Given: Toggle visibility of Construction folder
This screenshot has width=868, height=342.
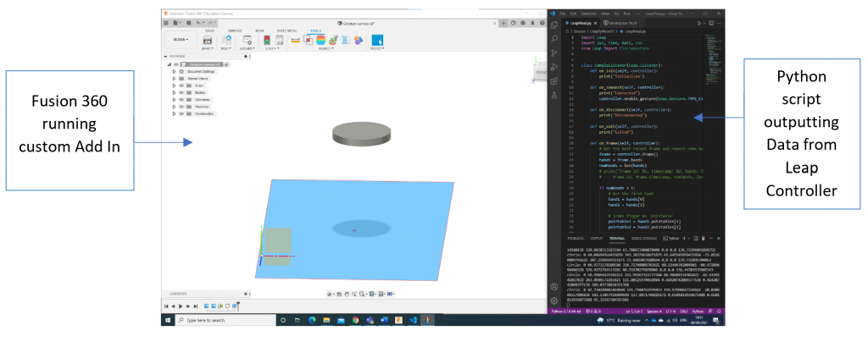Looking at the screenshot, I should tap(181, 113).
